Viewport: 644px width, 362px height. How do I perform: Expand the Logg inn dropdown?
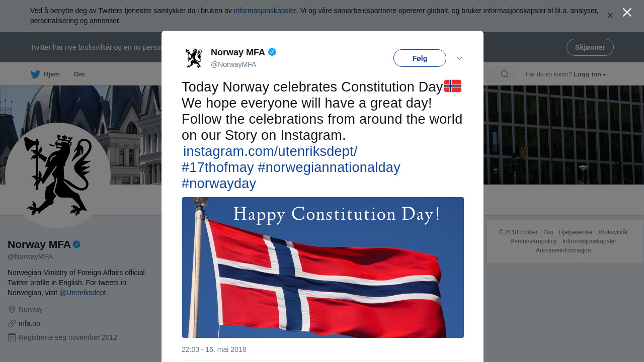[590, 74]
